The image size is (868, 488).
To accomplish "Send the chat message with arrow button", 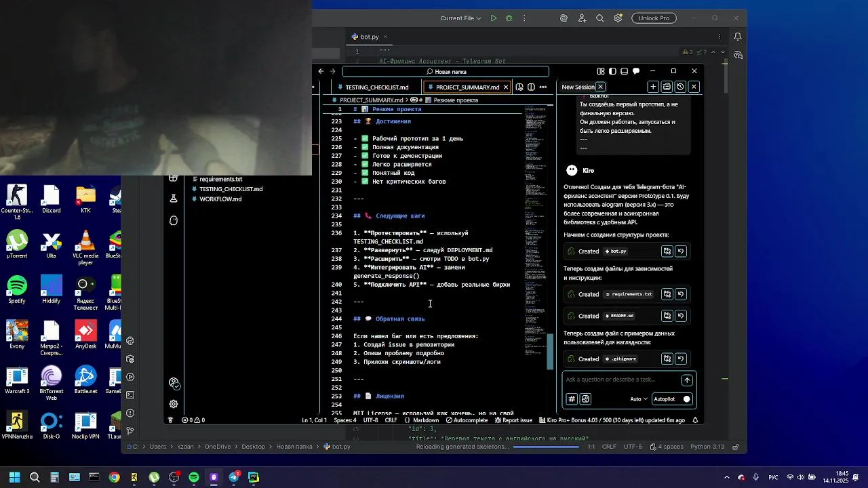I will (687, 380).
